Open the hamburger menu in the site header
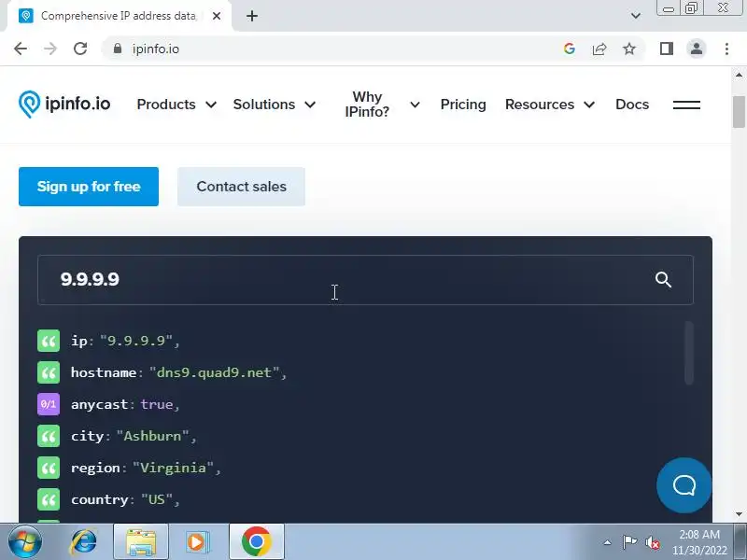The height and width of the screenshot is (560, 747). click(x=686, y=105)
